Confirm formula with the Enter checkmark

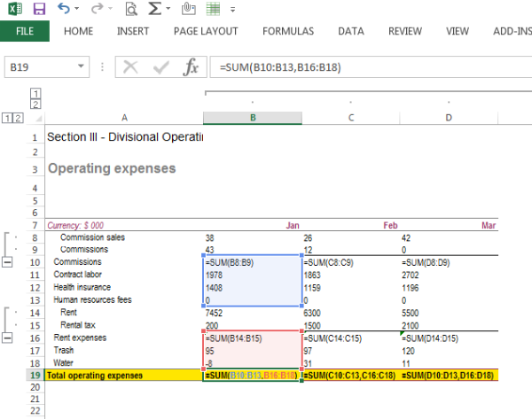160,67
